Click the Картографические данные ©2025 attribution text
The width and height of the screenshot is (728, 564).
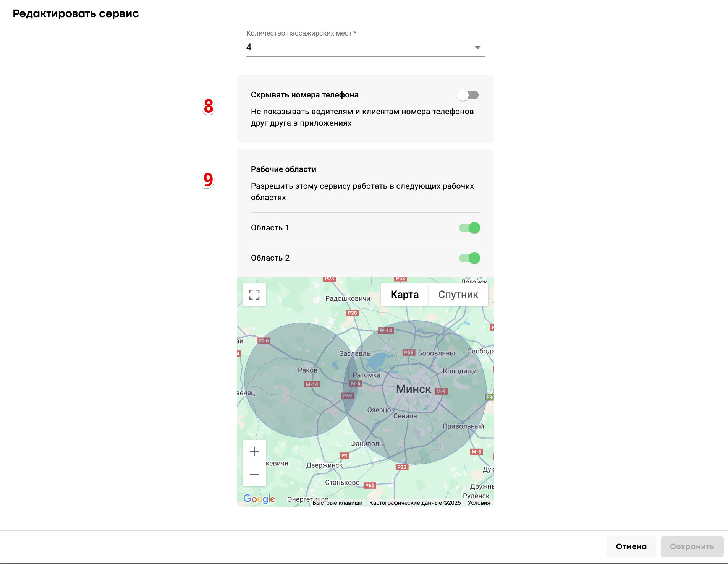pyautogui.click(x=415, y=503)
